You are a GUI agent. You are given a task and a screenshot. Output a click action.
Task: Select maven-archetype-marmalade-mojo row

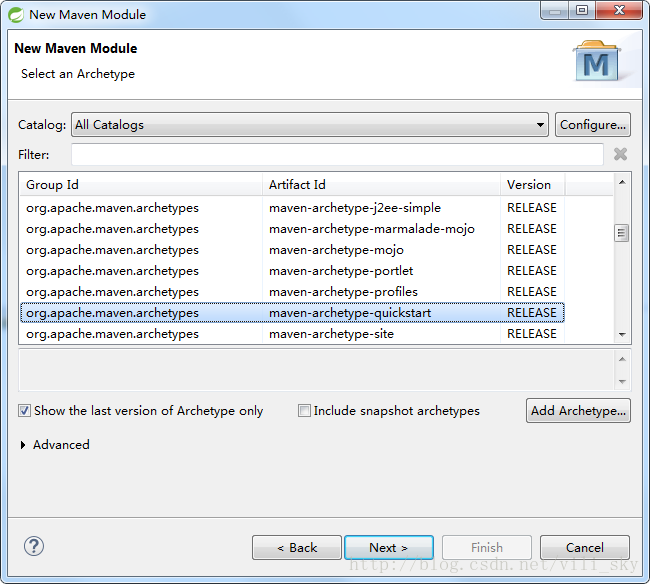point(292,229)
